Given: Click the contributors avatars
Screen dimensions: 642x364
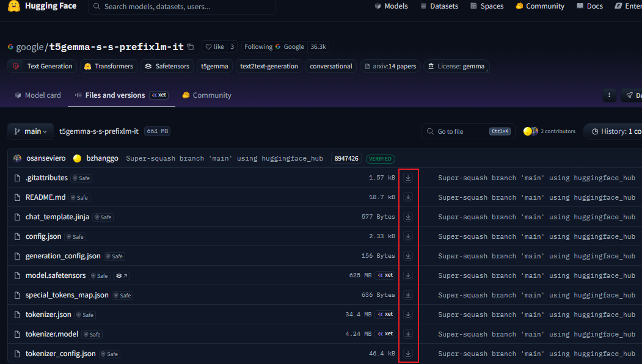Looking at the screenshot, I should [x=531, y=131].
